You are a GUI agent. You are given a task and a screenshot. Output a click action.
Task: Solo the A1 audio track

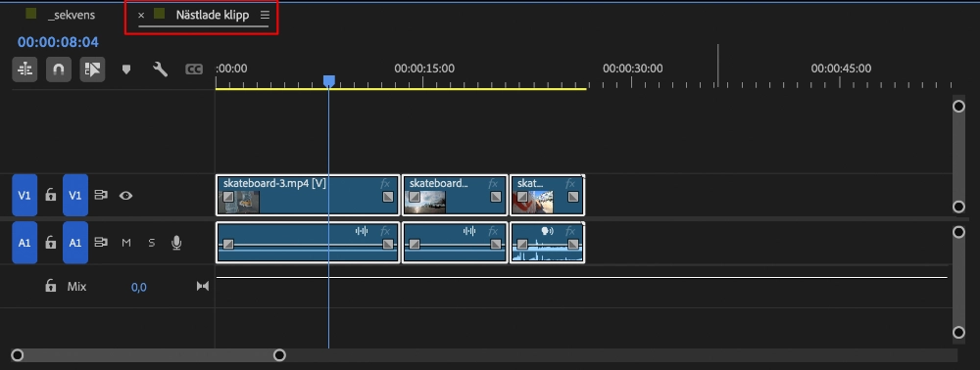click(151, 243)
